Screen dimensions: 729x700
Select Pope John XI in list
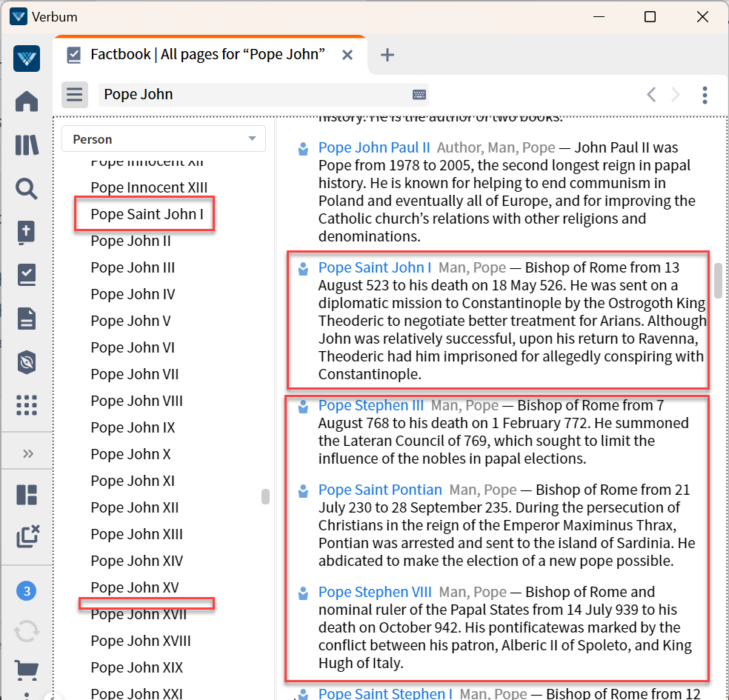point(133,481)
